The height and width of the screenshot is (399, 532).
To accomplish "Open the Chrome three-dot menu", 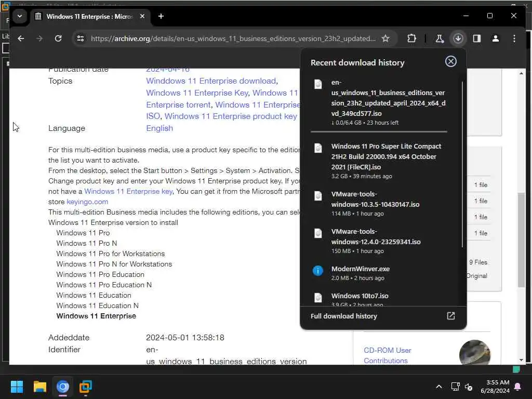I will [x=514, y=38].
